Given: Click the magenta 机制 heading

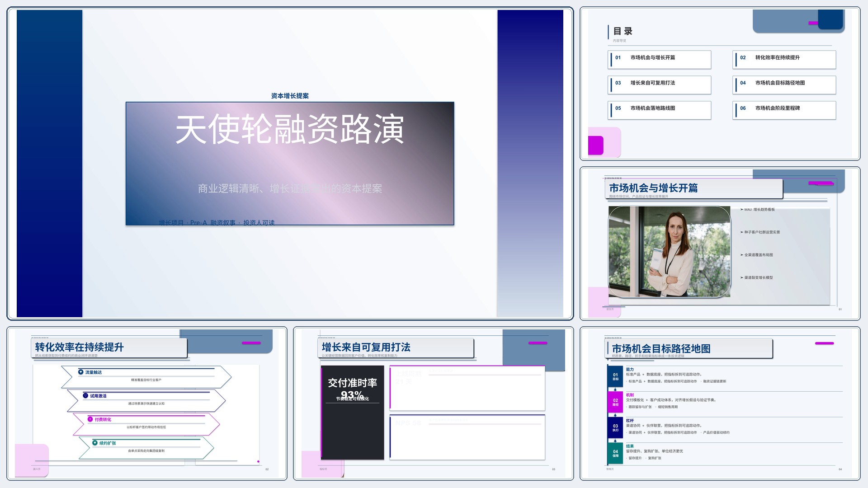Looking at the screenshot, I should (x=630, y=395).
